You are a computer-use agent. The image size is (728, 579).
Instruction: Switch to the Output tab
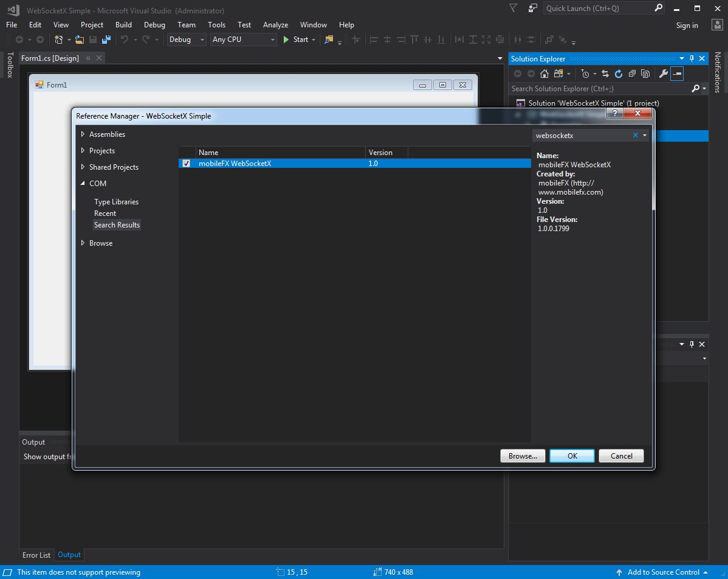click(x=69, y=555)
